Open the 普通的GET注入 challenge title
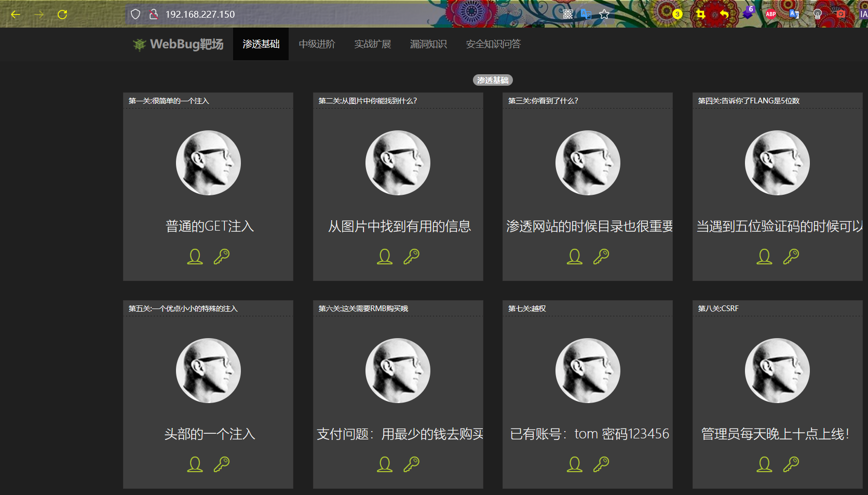Image resolution: width=868 pixels, height=495 pixels. [x=210, y=226]
